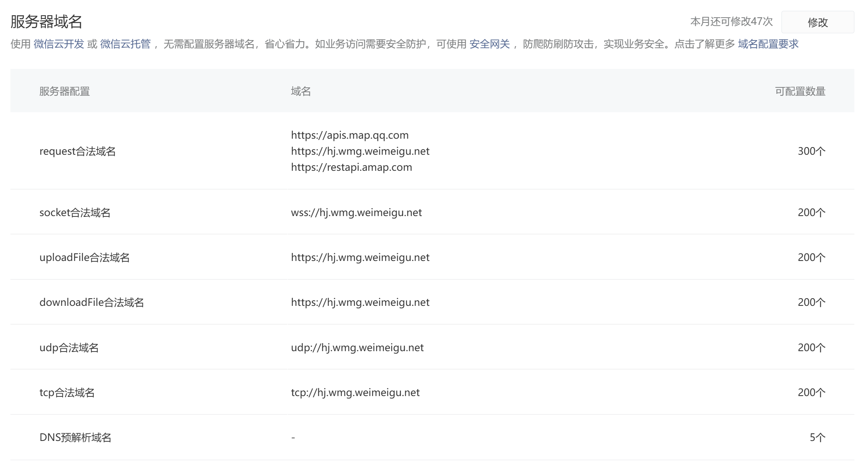This screenshot has width=868, height=471.
Task: Open the 安全网关 link
Action: click(489, 44)
